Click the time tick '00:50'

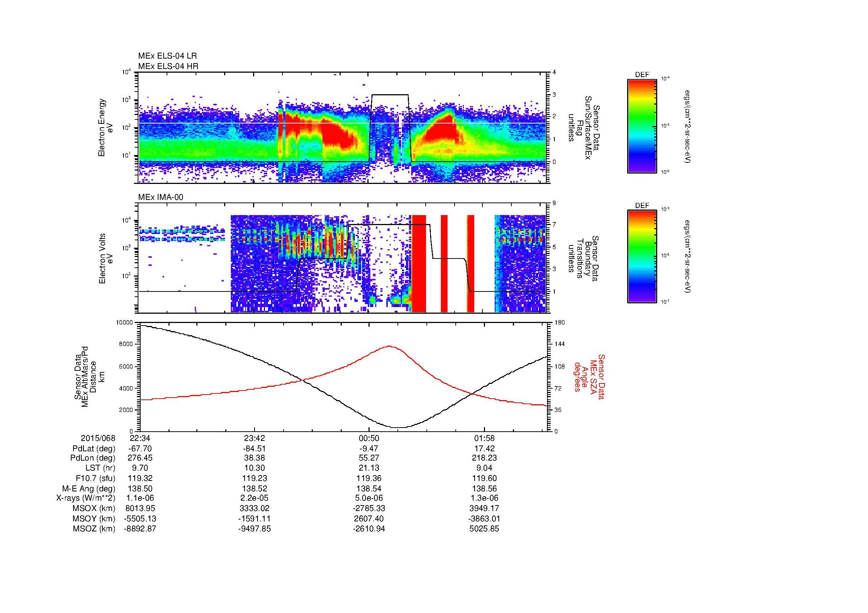(x=369, y=438)
